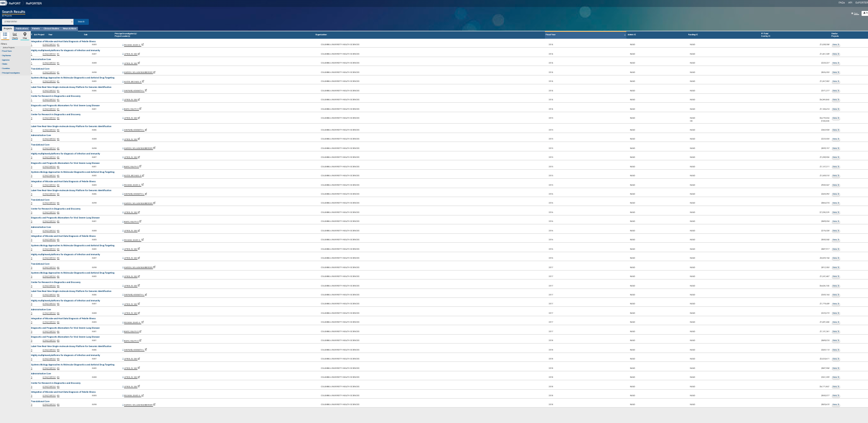Screen dimensions: 868x423
Task: Sort by the Funding IC column header
Action: [x=693, y=35]
